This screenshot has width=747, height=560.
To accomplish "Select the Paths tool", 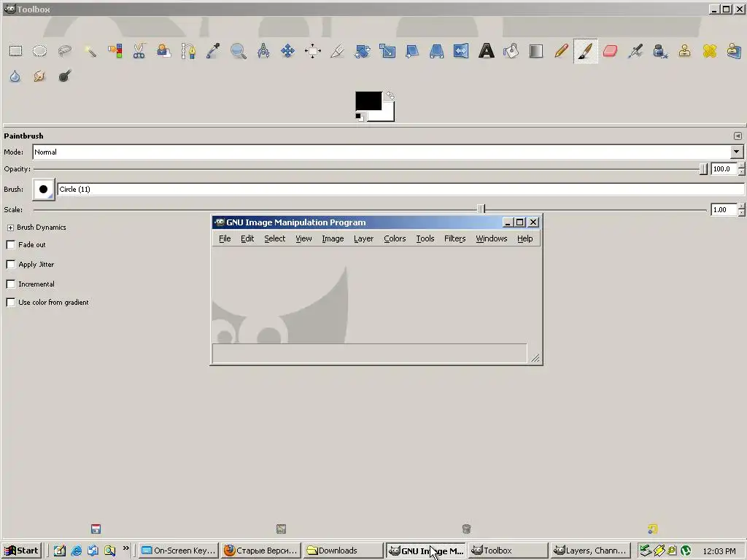I will (x=189, y=51).
